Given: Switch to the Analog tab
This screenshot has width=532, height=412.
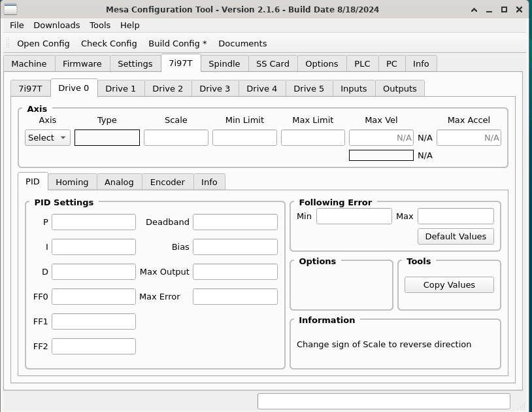Looking at the screenshot, I should click(119, 182).
